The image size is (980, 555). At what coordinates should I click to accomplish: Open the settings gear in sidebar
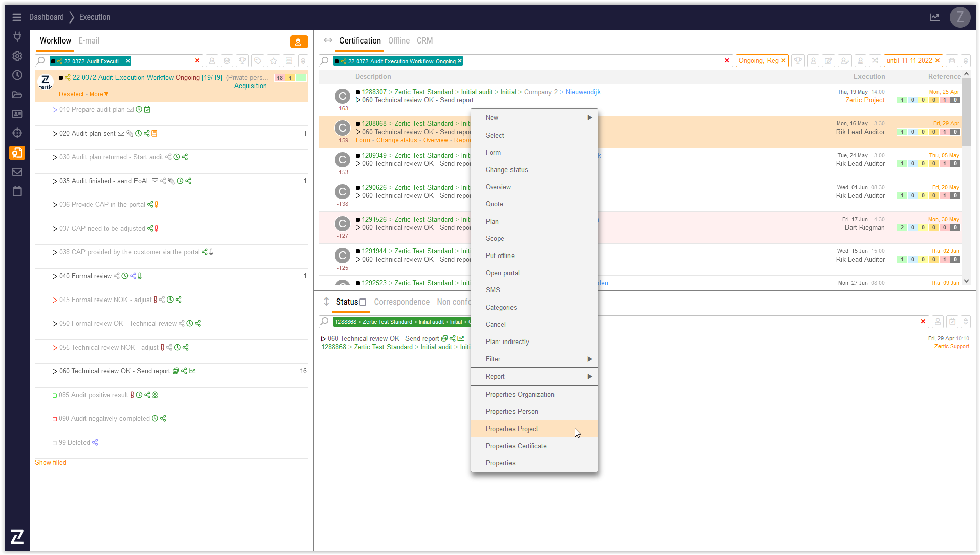pyautogui.click(x=17, y=56)
